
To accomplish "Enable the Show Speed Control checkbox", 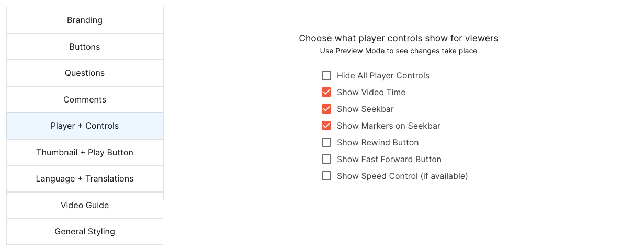I will tap(326, 176).
